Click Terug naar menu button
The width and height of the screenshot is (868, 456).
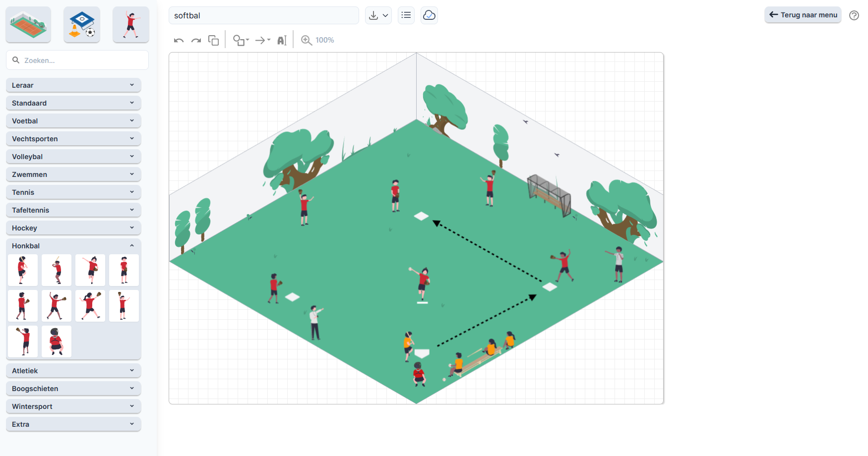(x=803, y=15)
